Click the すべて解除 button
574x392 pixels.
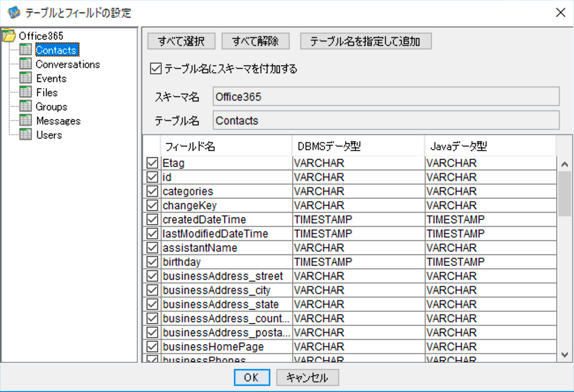255,41
